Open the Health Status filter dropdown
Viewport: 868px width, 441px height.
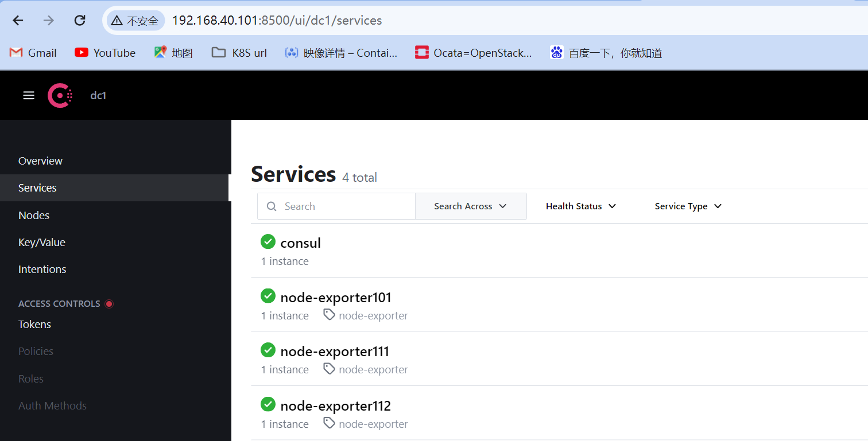[580, 206]
